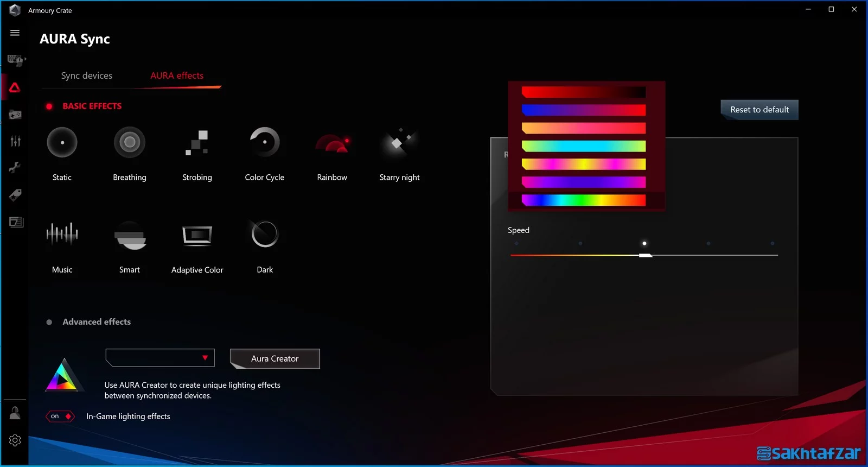Open the advanced effects profile dropdown
Viewport: 868px width, 467px height.
pos(160,358)
